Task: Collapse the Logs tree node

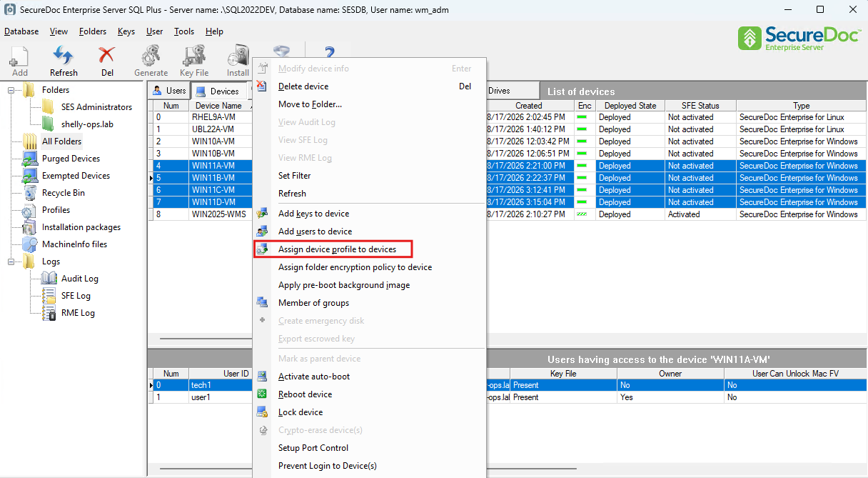Action: click(x=11, y=262)
